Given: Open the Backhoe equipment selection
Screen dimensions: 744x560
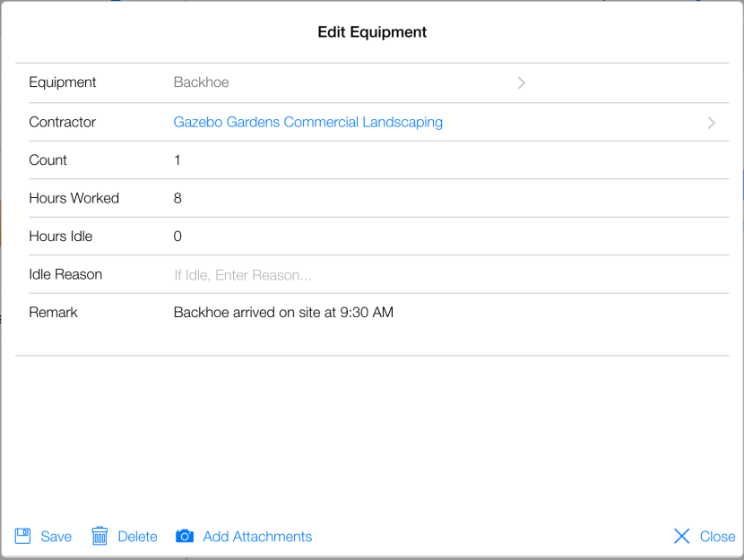Looking at the screenshot, I should [x=202, y=82].
